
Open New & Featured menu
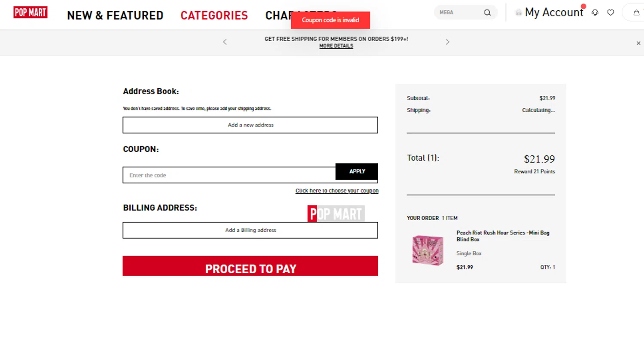click(115, 15)
